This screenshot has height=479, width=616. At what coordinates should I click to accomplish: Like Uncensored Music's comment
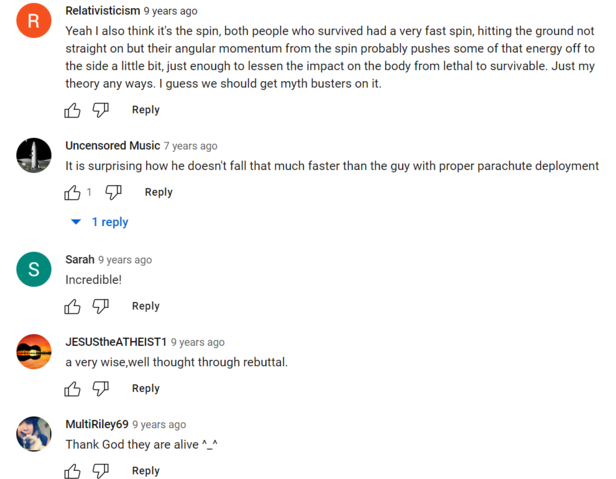(x=73, y=192)
